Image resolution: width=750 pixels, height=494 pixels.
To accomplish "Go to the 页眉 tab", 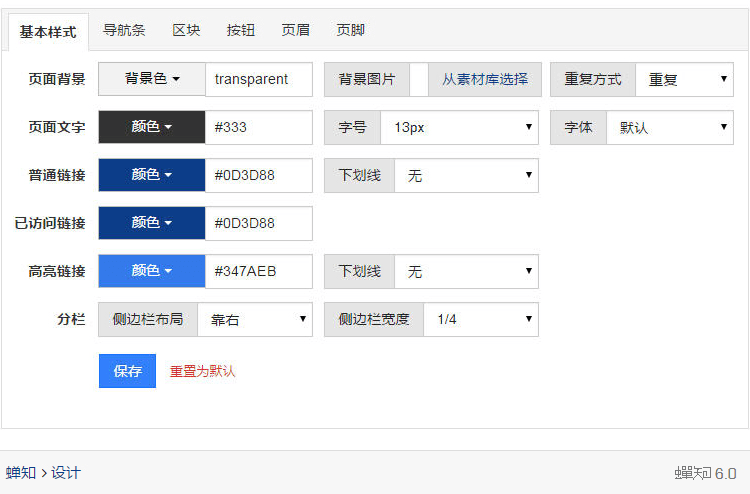I will coord(295,30).
